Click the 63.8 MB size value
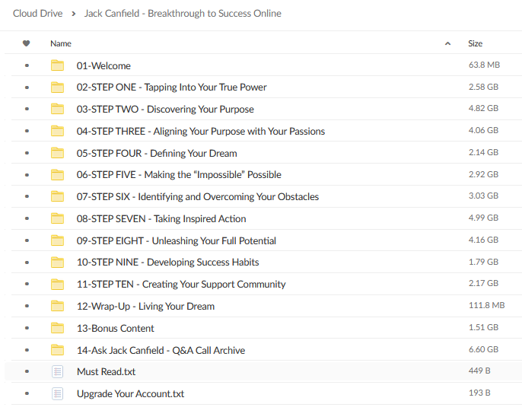 (484, 65)
